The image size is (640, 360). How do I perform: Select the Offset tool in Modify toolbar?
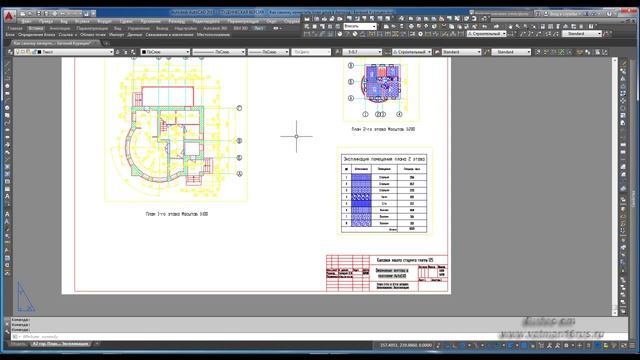[x=623, y=86]
